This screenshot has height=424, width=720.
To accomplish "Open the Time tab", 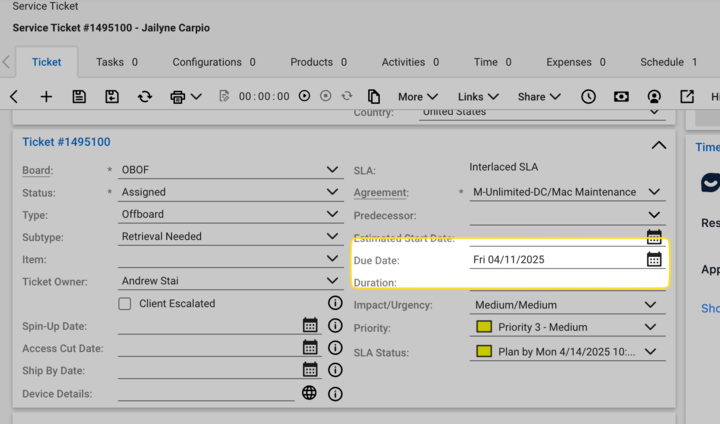I will 493,62.
